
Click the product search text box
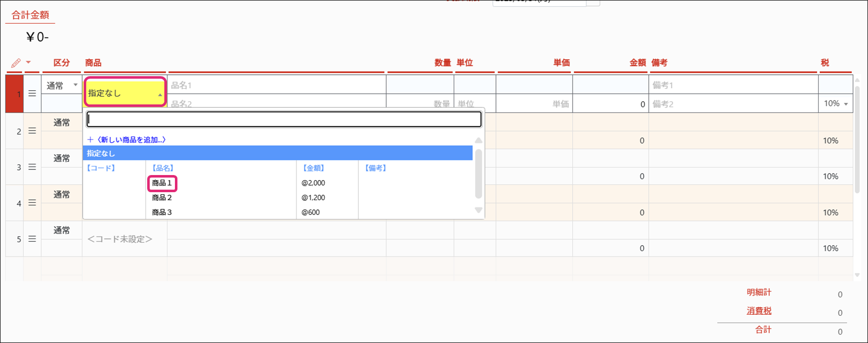(x=284, y=120)
